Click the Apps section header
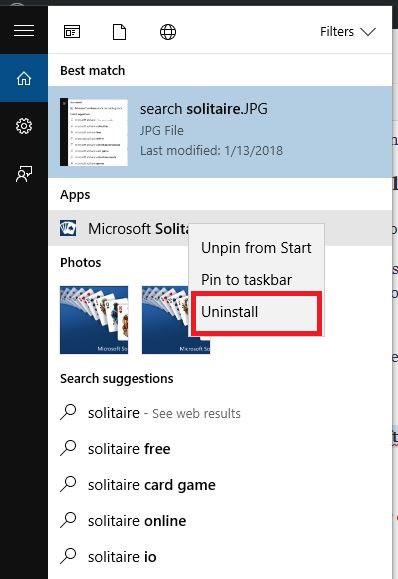The image size is (398, 579). (x=75, y=195)
